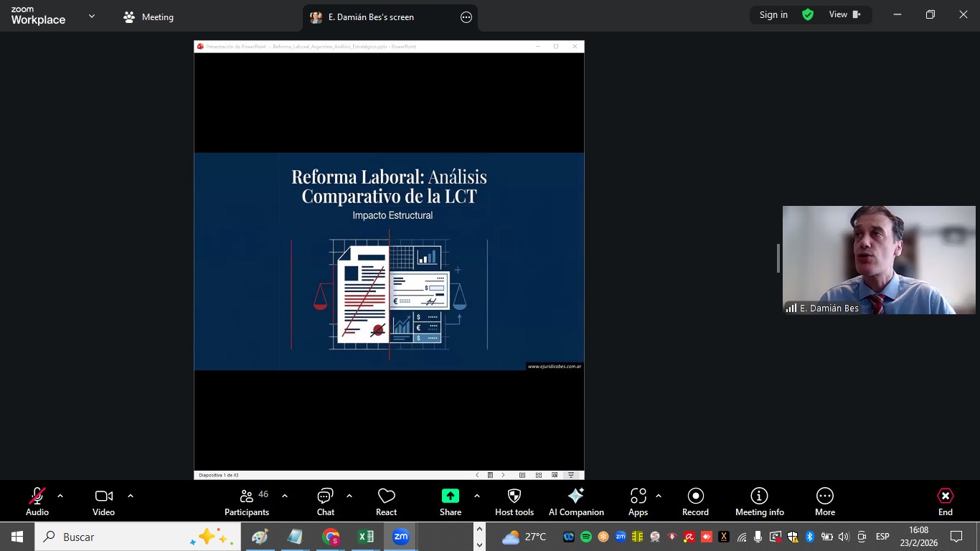
Task: Expand video options arrow next to Video
Action: click(x=131, y=496)
